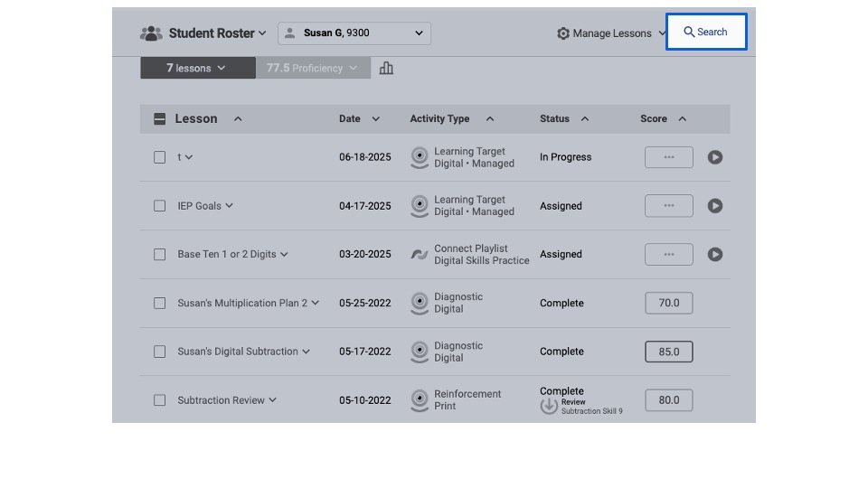
Task: Click the date 03-20-2025
Action: coord(364,254)
